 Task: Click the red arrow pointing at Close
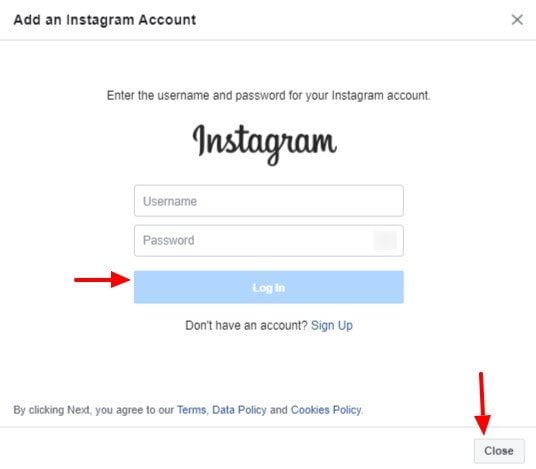click(482, 403)
